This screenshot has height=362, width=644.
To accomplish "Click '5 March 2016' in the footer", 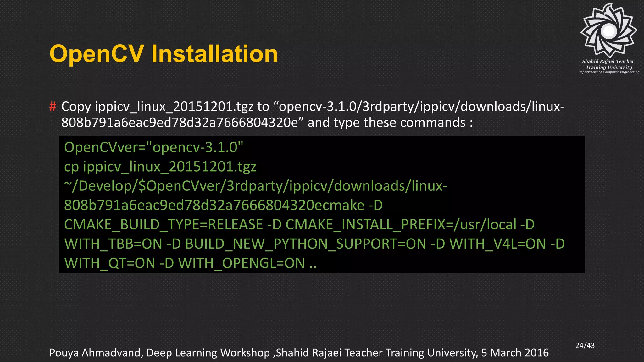I will (x=515, y=353).
